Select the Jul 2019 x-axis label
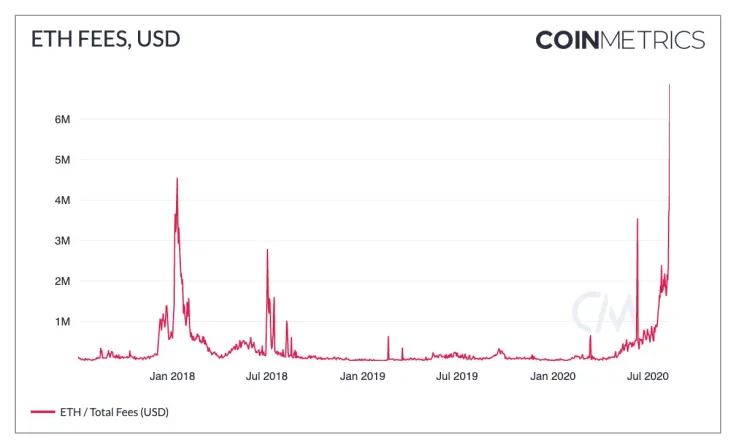 pos(457,376)
